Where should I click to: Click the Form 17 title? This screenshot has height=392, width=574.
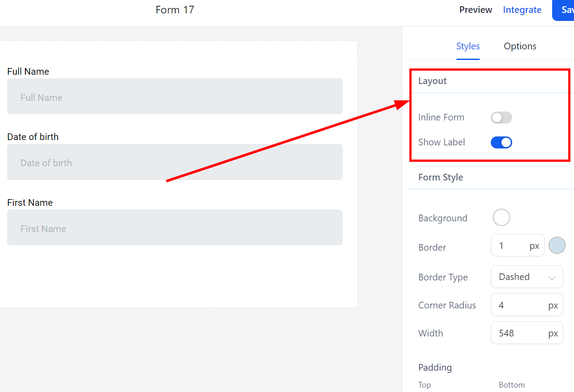click(175, 10)
